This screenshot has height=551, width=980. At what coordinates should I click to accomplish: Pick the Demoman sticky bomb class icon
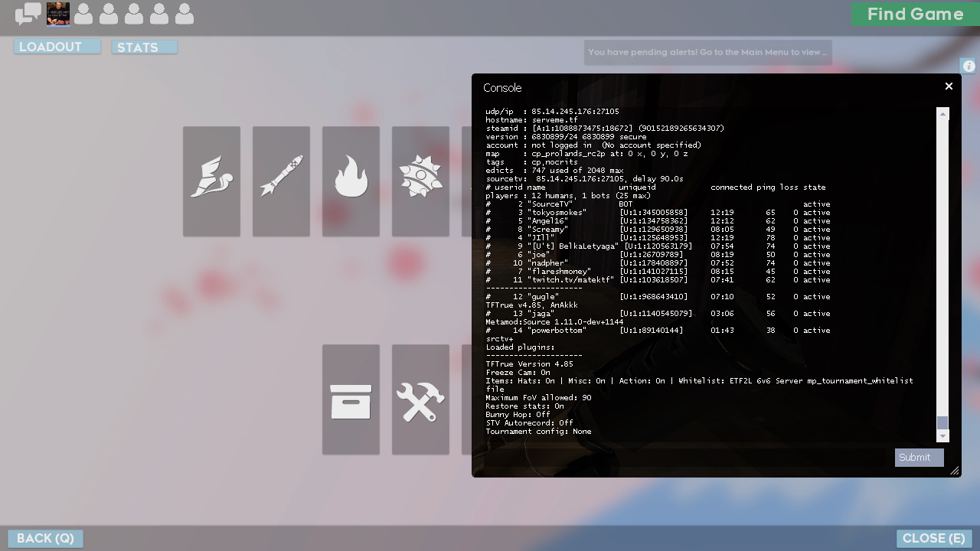pyautogui.click(x=420, y=181)
